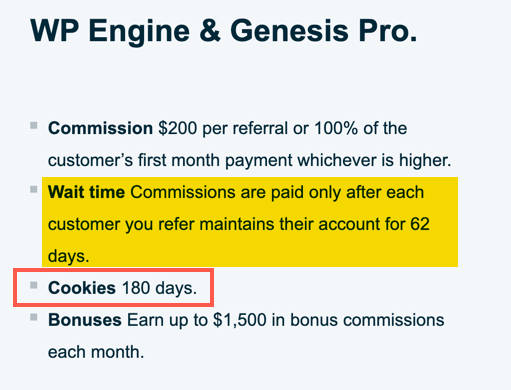This screenshot has width=511, height=390.
Task: Click the bold "Wait time" label
Action: 86,192
